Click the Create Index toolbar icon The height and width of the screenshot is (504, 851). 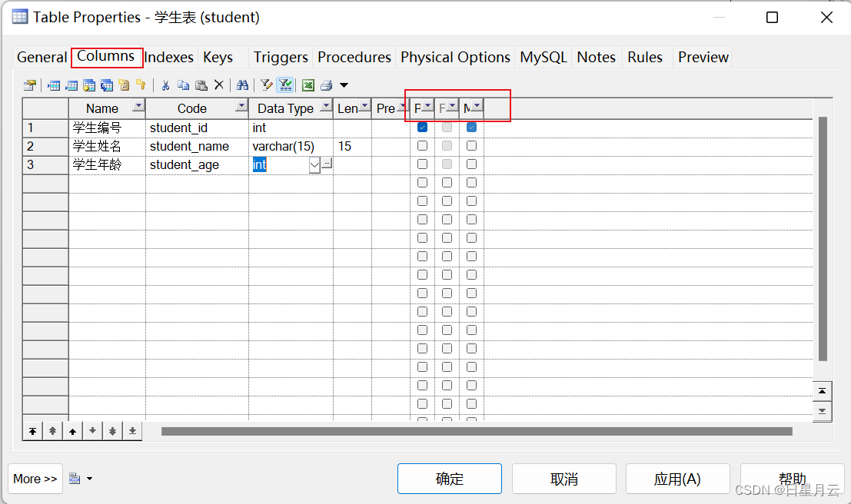point(125,85)
